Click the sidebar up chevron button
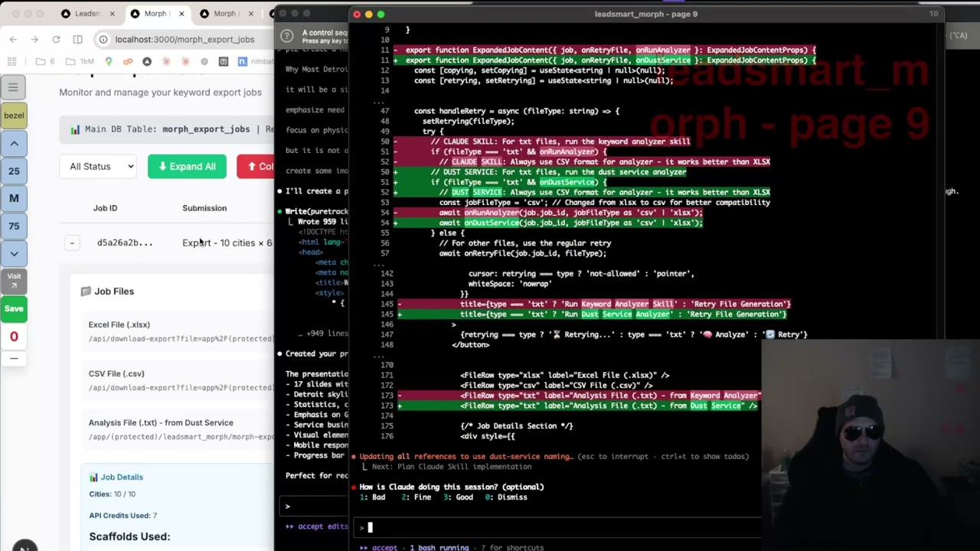 point(14,143)
